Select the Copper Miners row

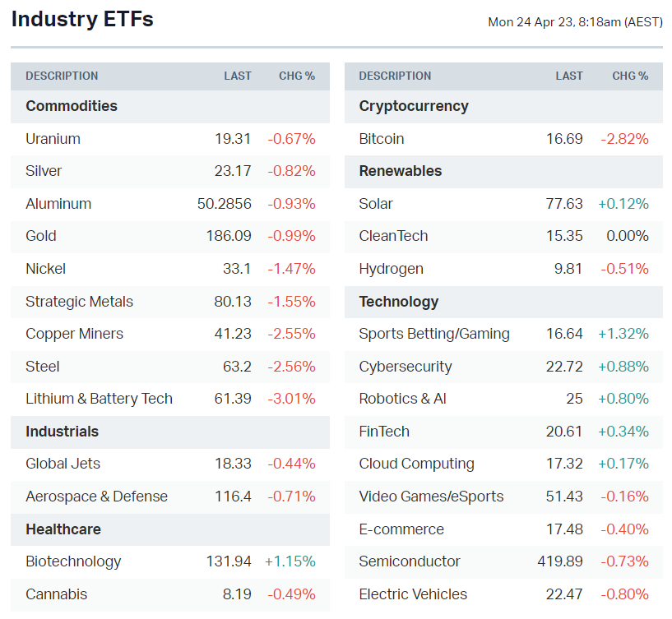(x=74, y=334)
